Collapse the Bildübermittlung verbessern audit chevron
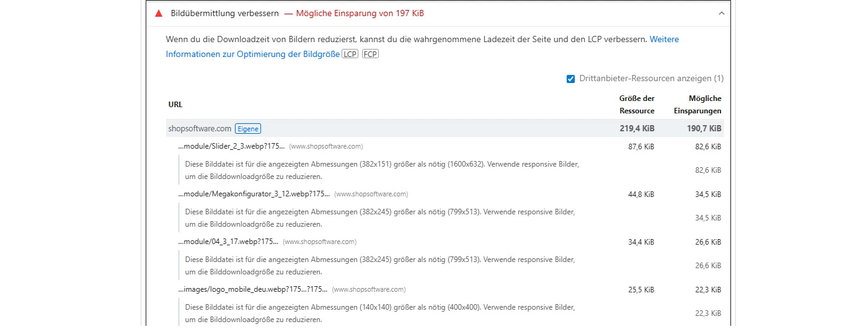This screenshot has height=332, width=868. click(x=721, y=13)
